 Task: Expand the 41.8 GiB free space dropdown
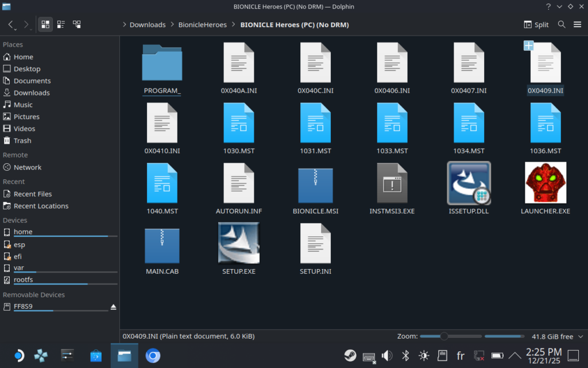(x=580, y=336)
